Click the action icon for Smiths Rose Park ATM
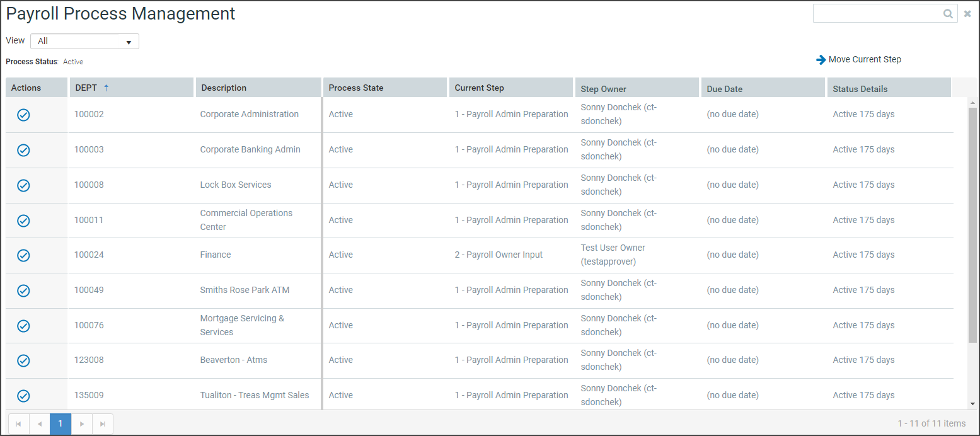980x436 pixels. (23, 290)
